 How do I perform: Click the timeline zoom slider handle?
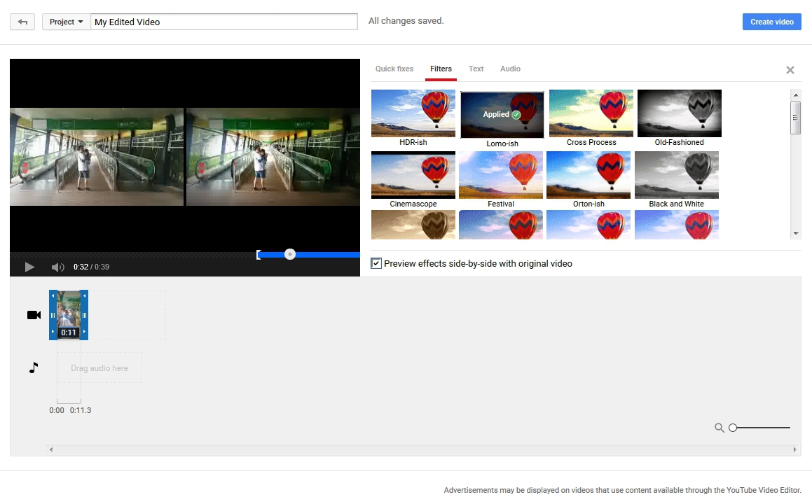tap(733, 428)
